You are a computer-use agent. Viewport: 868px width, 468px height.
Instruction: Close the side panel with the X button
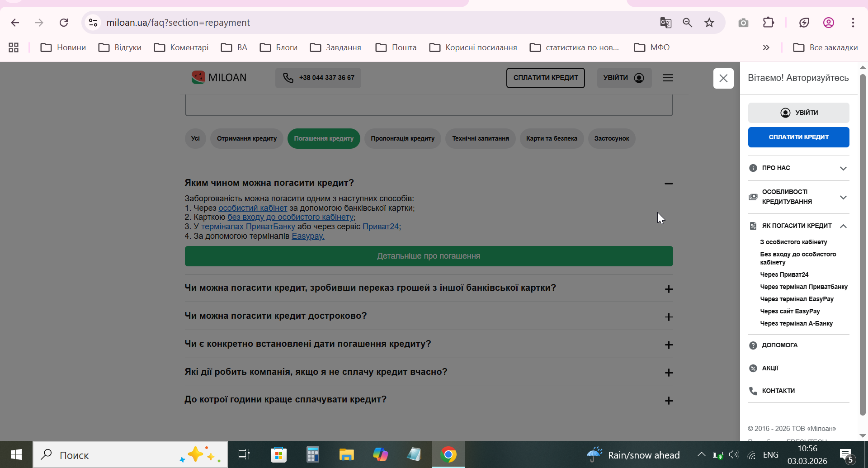pyautogui.click(x=723, y=78)
